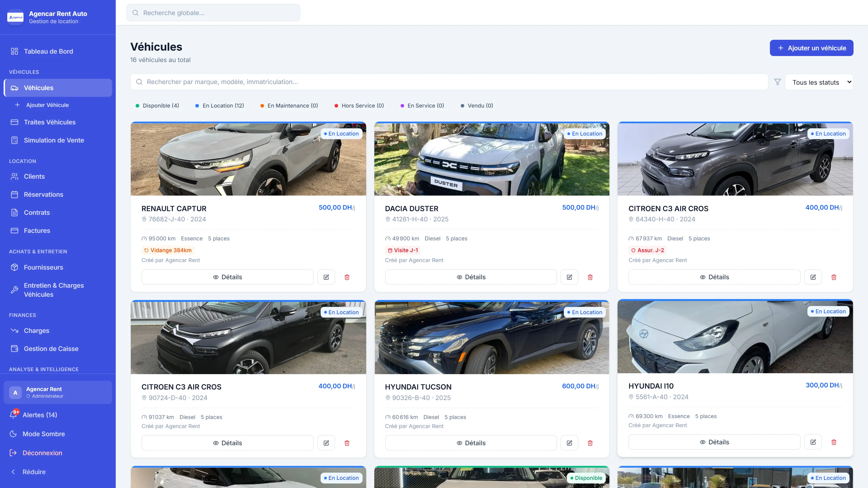Edit the Hyundai I10 vehicle
The image size is (868, 488).
[x=813, y=442]
